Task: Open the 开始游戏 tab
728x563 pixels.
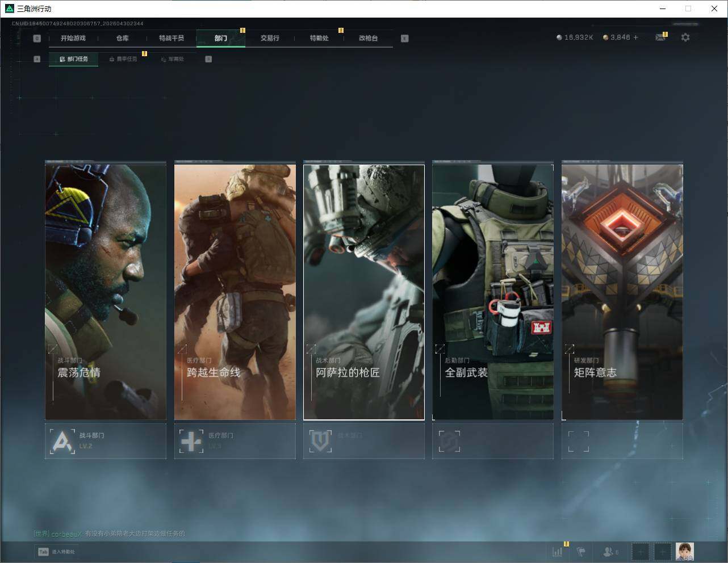Action: [73, 38]
